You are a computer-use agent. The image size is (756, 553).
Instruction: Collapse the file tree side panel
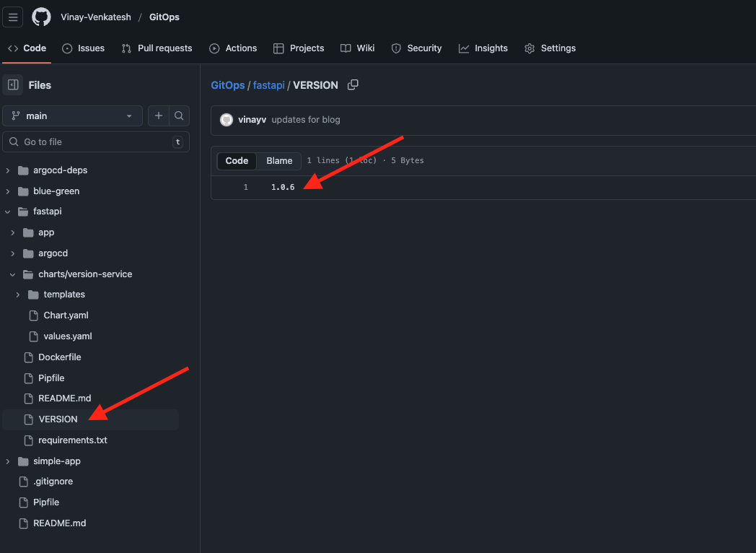[13, 85]
